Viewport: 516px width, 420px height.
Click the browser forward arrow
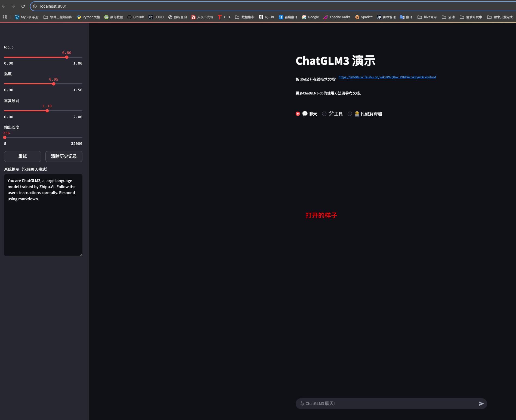coord(13,6)
